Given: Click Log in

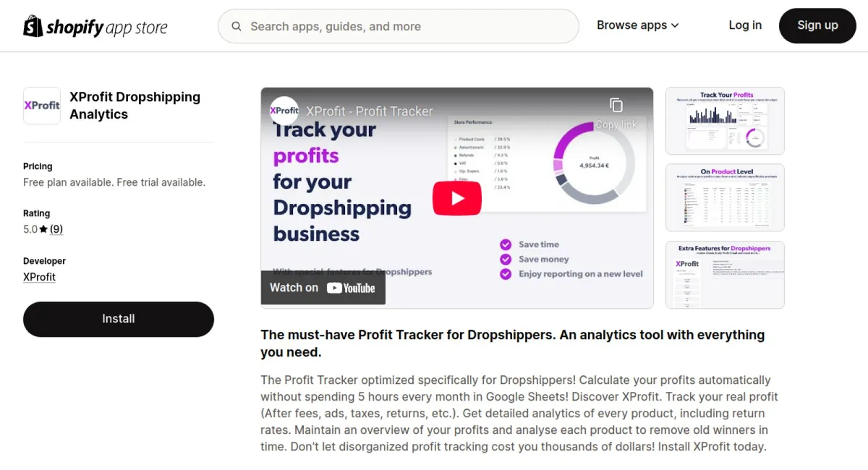Looking at the screenshot, I should [x=745, y=25].
